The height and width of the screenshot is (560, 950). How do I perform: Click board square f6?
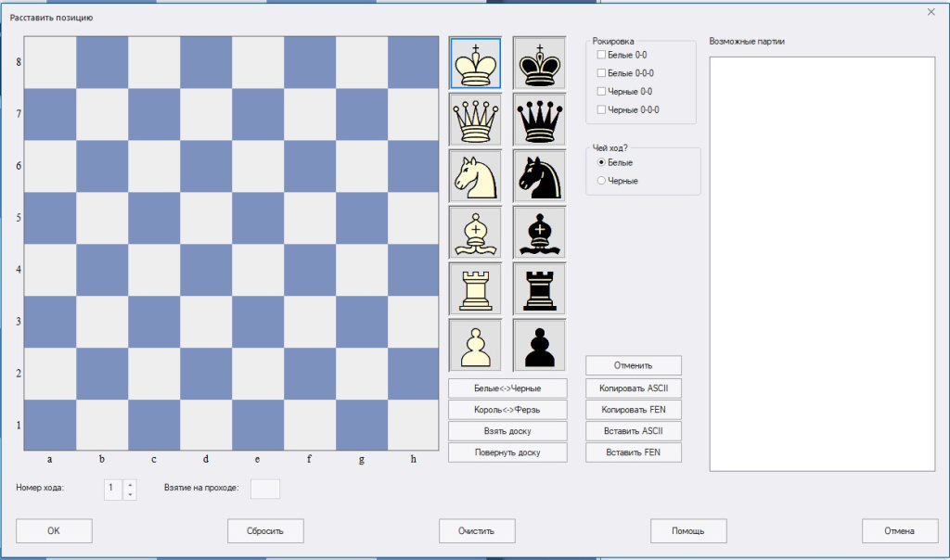pyautogui.click(x=310, y=166)
